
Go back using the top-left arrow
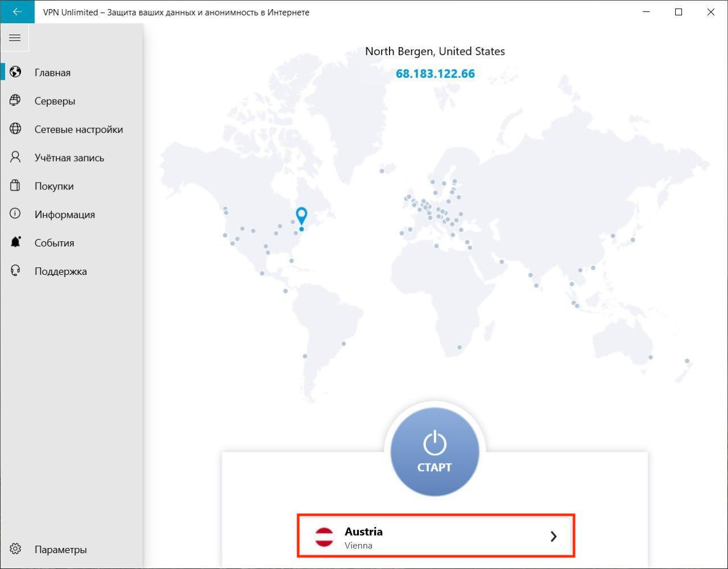click(x=17, y=12)
